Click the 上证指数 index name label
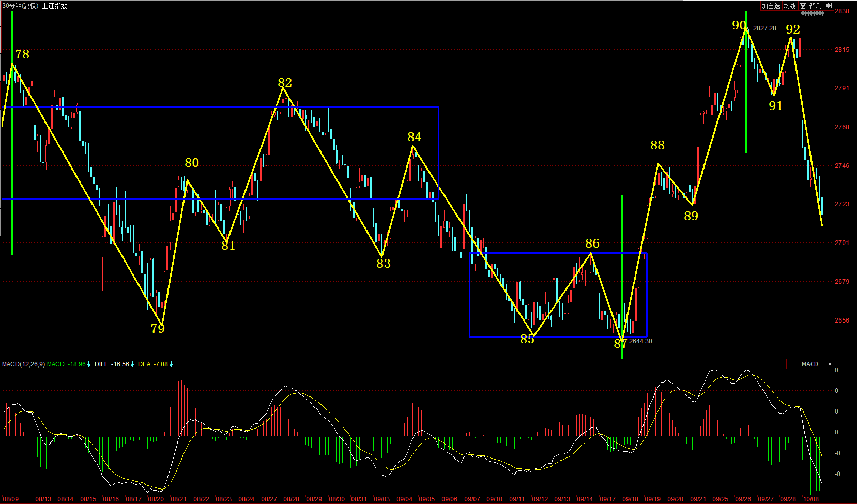Image resolution: width=857 pixels, height=504 pixels. coord(55,6)
